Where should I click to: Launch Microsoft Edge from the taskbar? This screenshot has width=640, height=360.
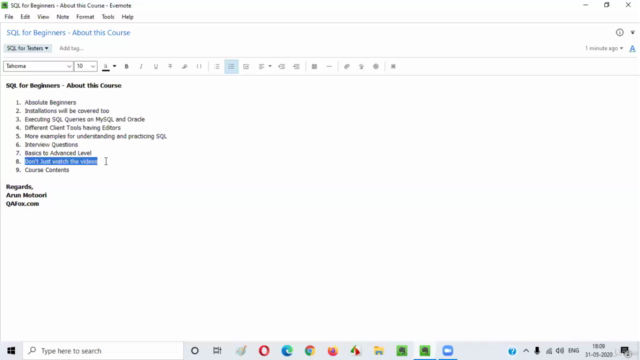point(287,351)
